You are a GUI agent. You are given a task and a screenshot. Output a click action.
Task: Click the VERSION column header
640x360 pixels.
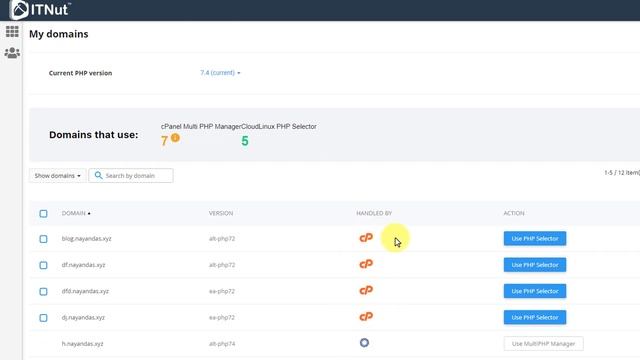221,213
